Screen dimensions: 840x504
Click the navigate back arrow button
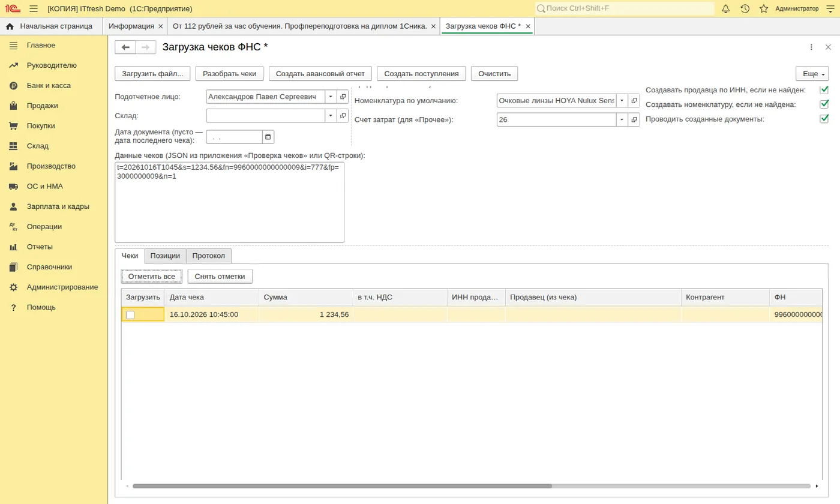(x=125, y=47)
